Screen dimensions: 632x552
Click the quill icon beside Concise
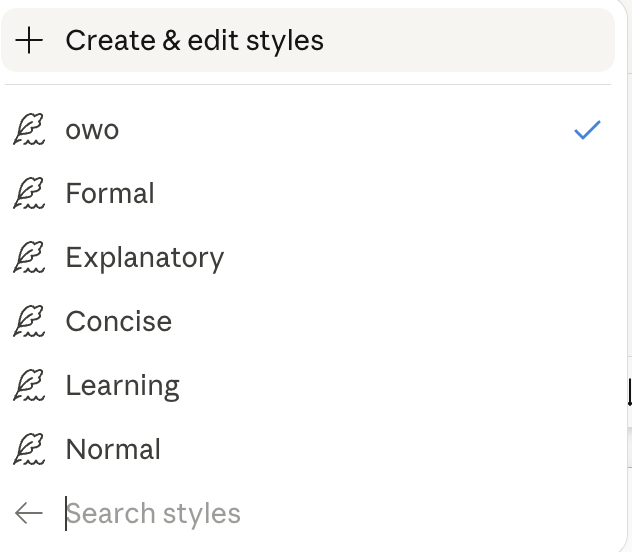(x=30, y=322)
